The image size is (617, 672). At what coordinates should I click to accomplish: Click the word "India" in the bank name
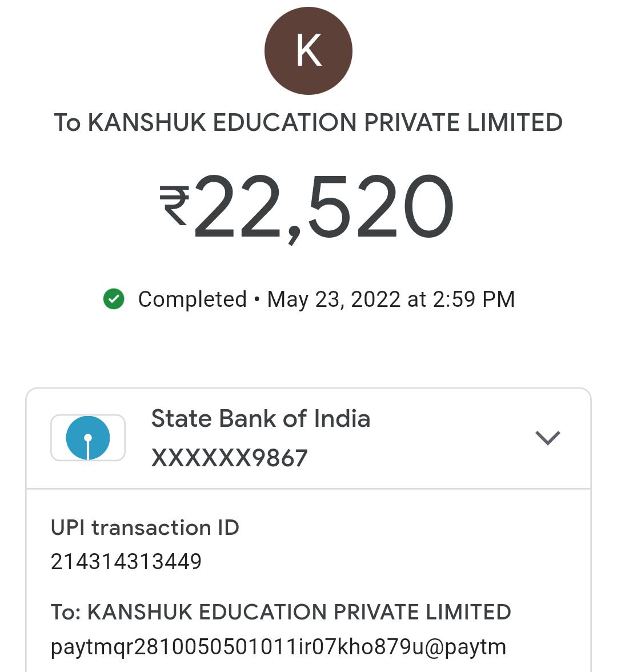pyautogui.click(x=342, y=419)
